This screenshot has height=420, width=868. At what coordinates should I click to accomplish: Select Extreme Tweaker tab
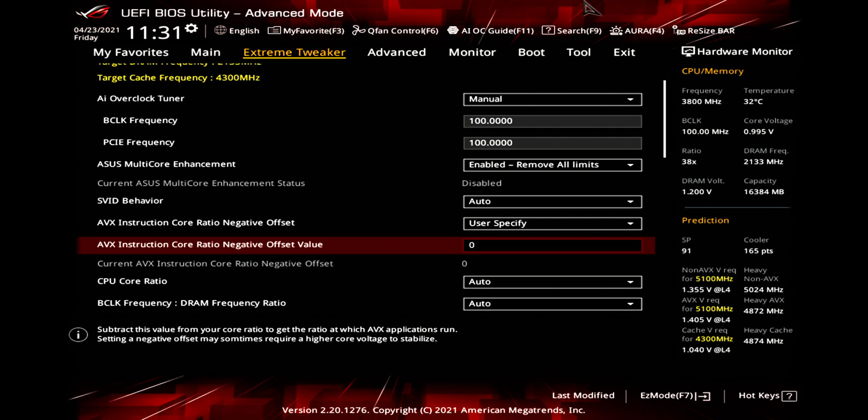coord(294,52)
